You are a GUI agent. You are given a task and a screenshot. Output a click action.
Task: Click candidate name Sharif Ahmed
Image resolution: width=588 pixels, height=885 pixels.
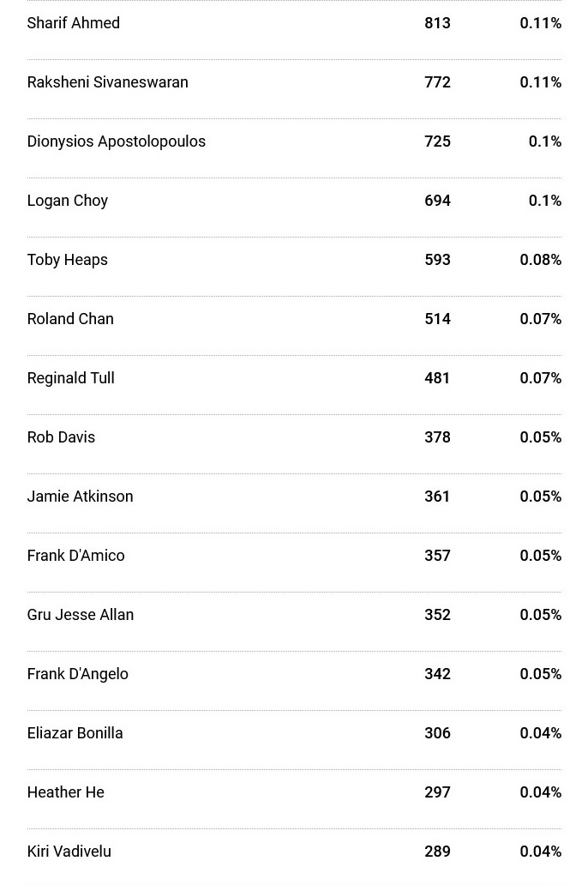[74, 23]
